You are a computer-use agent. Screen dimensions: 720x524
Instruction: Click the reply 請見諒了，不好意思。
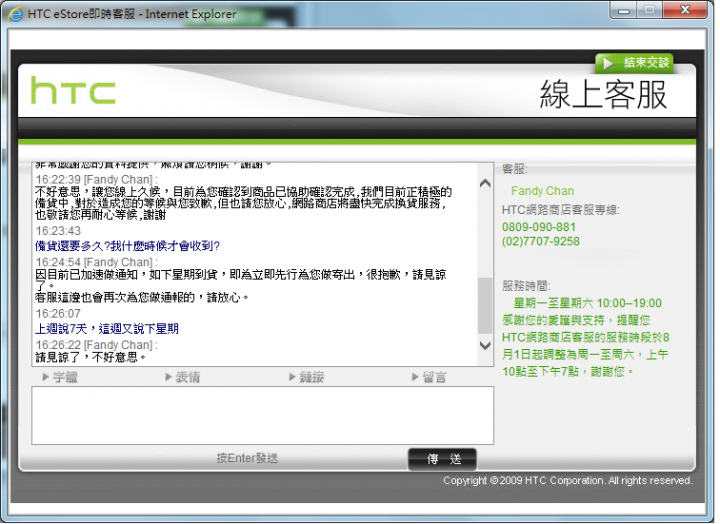tap(91, 357)
